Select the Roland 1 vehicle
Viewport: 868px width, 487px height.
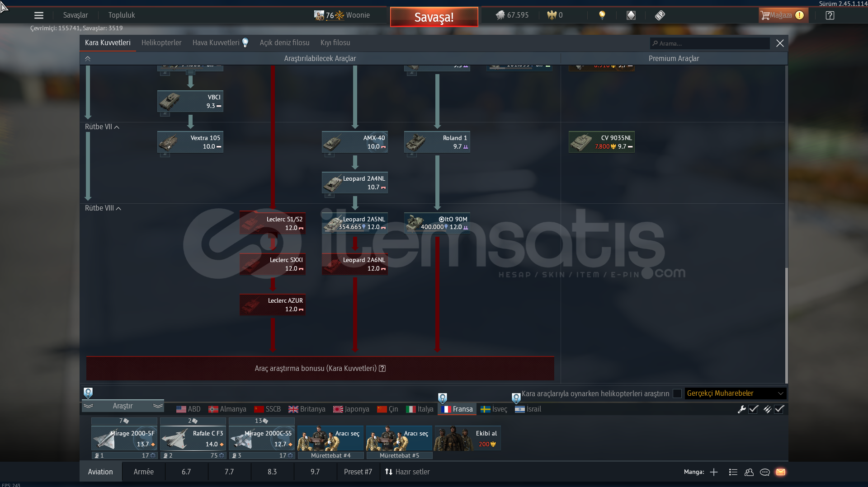(437, 142)
